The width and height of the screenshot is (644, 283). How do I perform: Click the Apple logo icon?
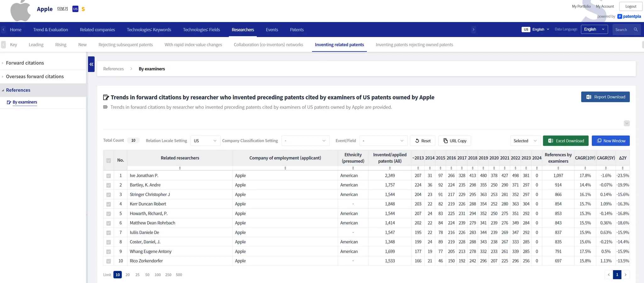tap(20, 10)
